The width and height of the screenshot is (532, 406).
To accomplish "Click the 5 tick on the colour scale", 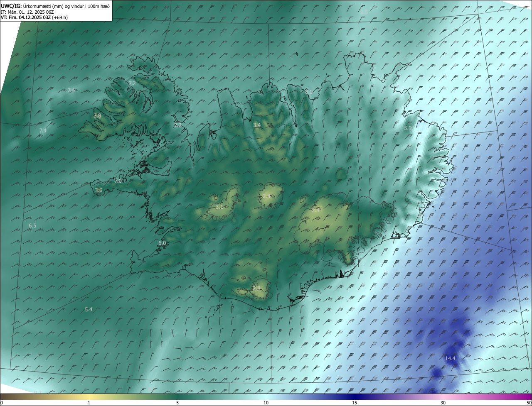I will (x=177, y=403).
